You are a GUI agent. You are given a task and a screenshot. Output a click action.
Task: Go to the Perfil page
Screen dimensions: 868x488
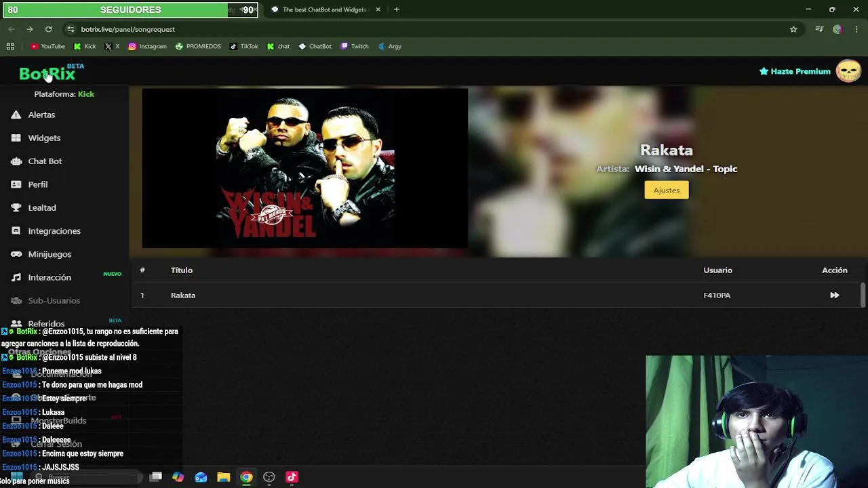point(37,184)
